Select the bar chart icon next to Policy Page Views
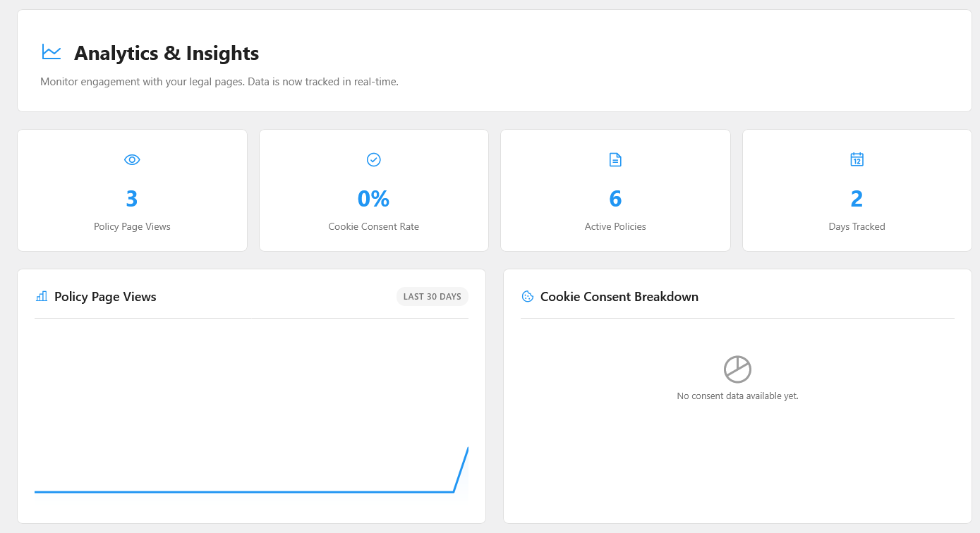 tap(41, 296)
